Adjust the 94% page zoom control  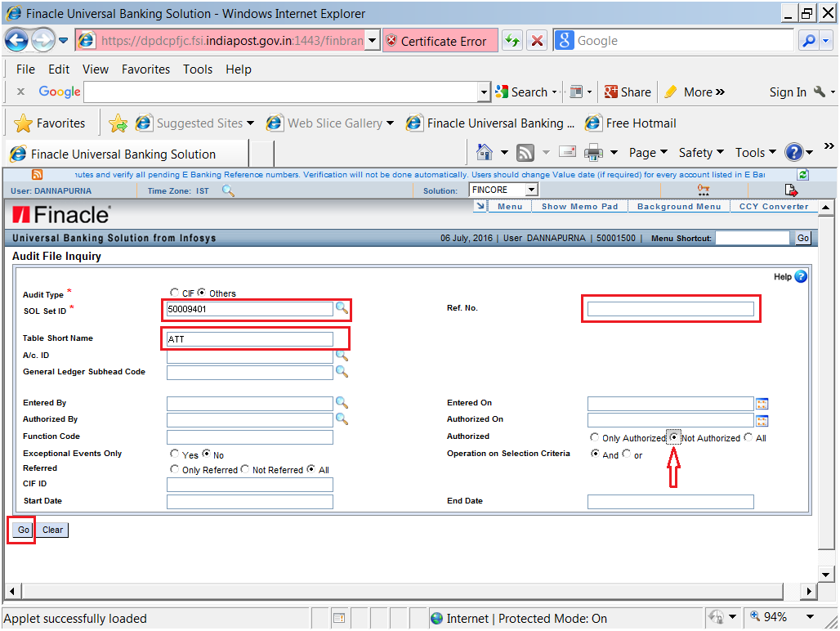tap(775, 616)
